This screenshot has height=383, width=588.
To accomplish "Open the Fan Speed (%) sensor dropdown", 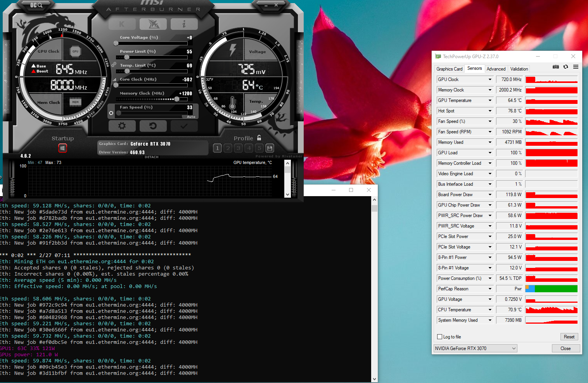I will (490, 121).
